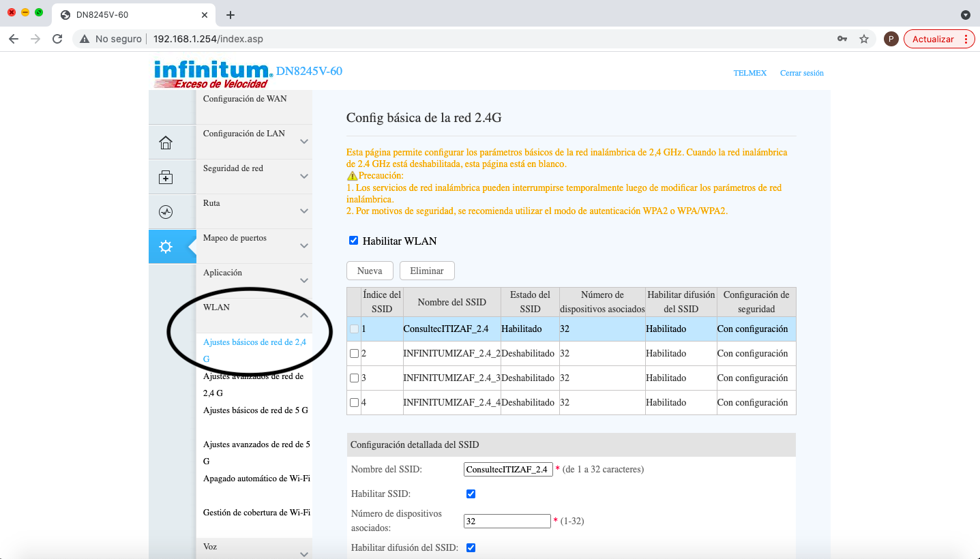Click the Nombre del SSID text field
The width and height of the screenshot is (980, 559).
[x=508, y=470]
